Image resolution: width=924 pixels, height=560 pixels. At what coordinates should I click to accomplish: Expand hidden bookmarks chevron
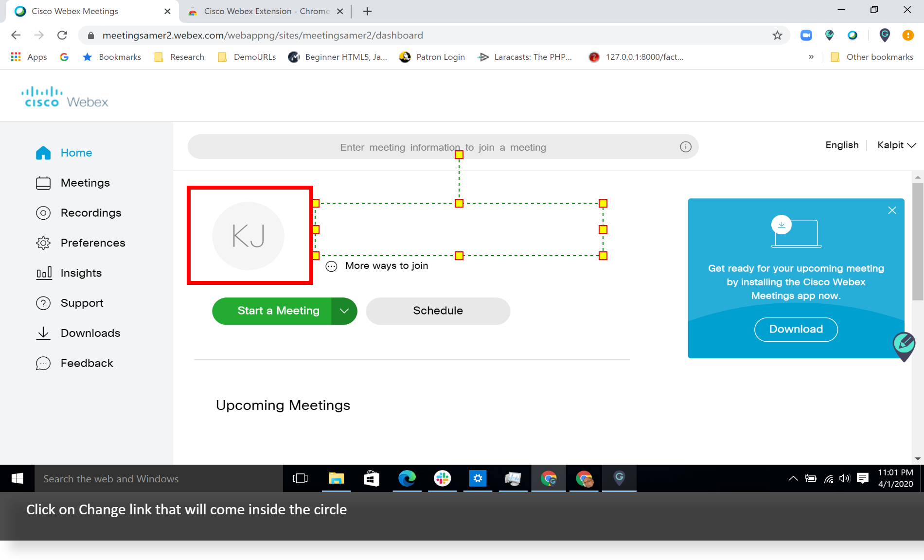point(811,57)
